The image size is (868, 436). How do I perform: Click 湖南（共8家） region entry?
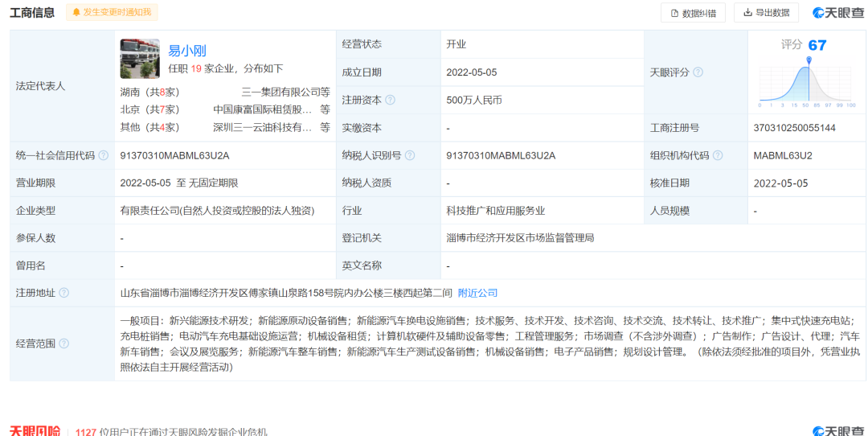tap(150, 92)
